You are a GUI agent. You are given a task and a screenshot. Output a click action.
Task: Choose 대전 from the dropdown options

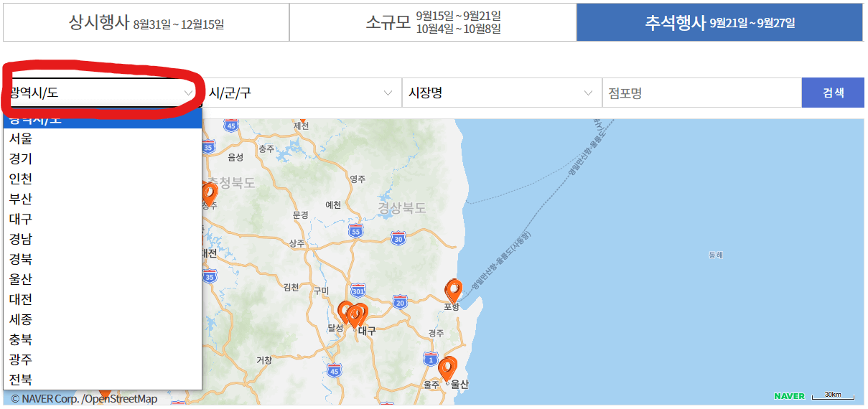(x=103, y=299)
